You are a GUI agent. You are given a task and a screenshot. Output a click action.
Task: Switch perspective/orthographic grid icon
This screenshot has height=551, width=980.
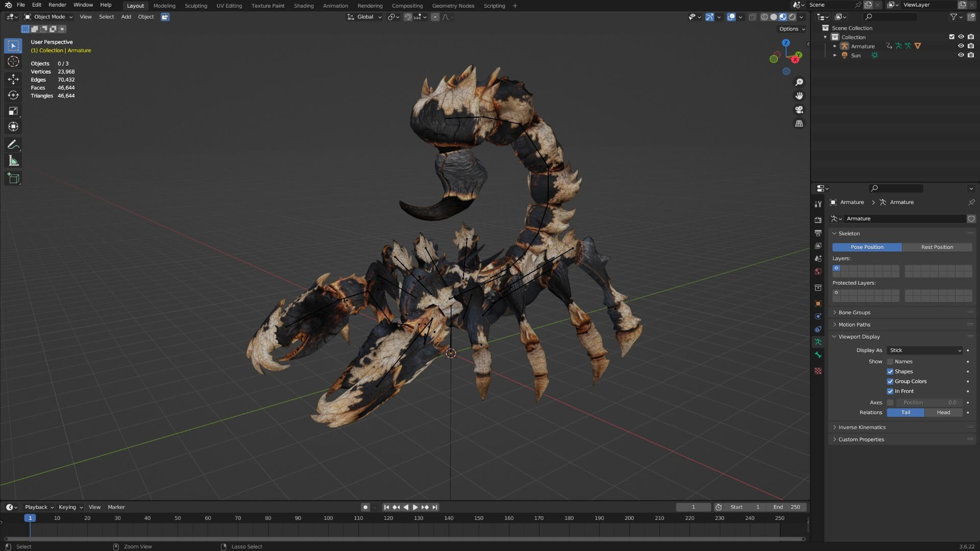point(799,123)
